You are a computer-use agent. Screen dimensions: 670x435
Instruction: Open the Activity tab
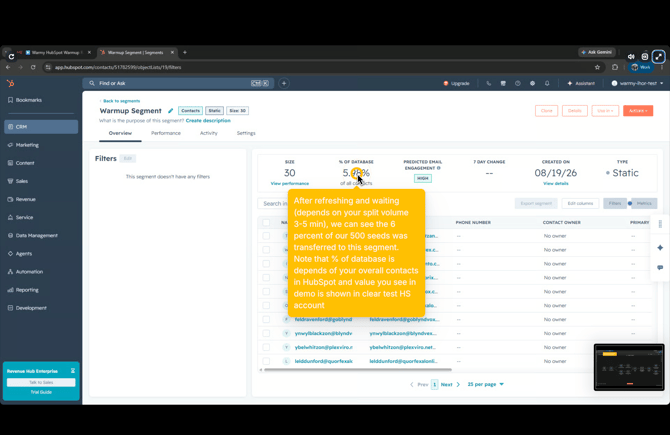209,133
